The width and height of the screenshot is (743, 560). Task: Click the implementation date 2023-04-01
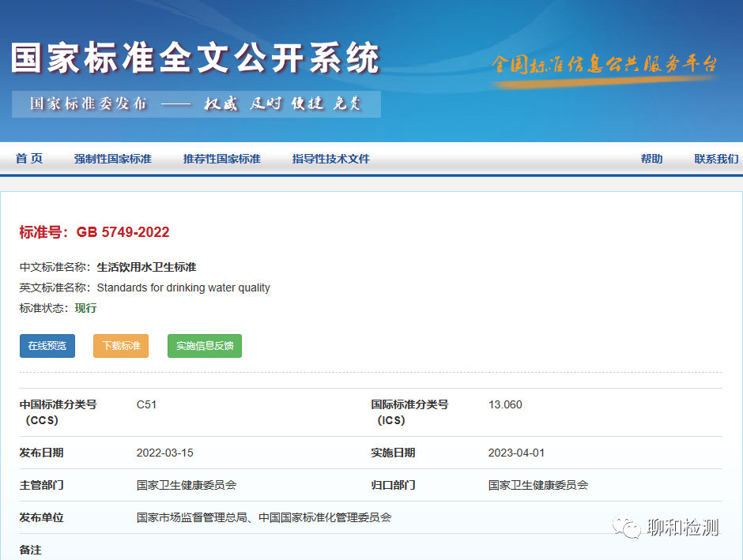pos(516,453)
